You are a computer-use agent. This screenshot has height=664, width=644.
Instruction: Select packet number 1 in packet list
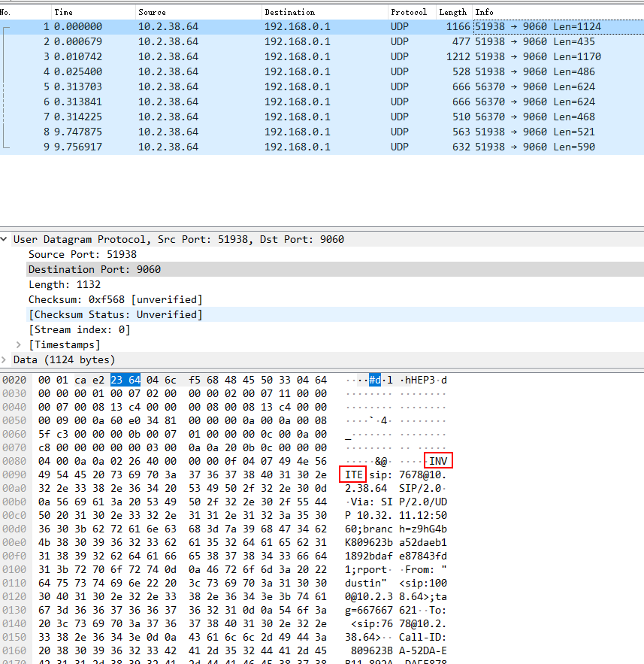click(x=225, y=26)
